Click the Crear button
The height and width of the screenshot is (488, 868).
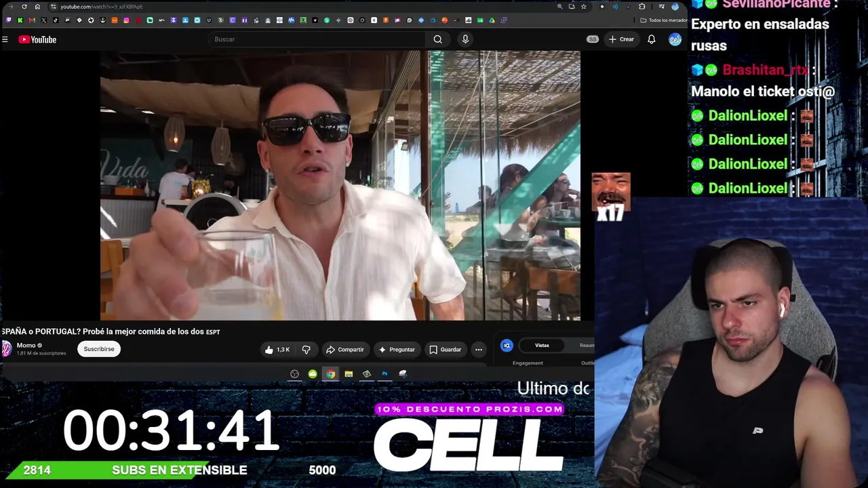click(x=621, y=39)
